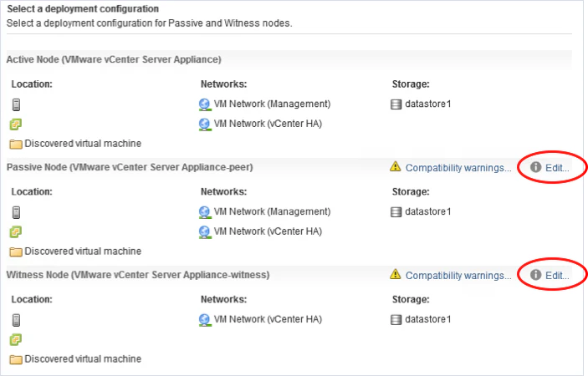The image size is (588, 376).
Task: Click the Passive Node host location icon
Action: [16, 212]
